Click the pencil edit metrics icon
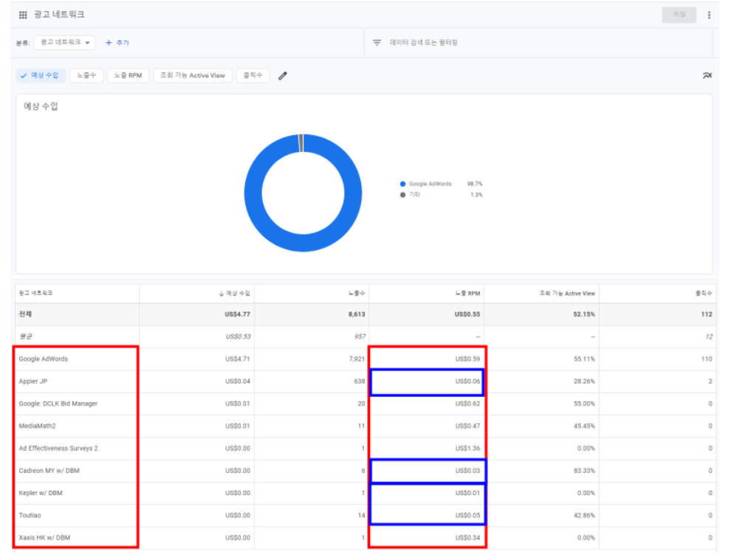The height and width of the screenshot is (560, 731). (x=283, y=75)
